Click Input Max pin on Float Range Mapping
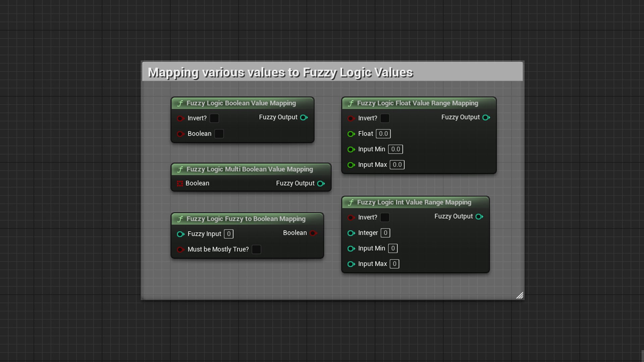This screenshot has height=362, width=644. [351, 165]
